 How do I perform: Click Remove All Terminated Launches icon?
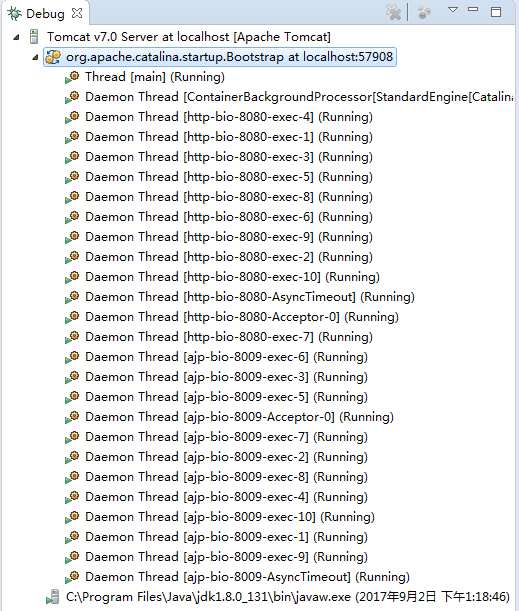393,12
